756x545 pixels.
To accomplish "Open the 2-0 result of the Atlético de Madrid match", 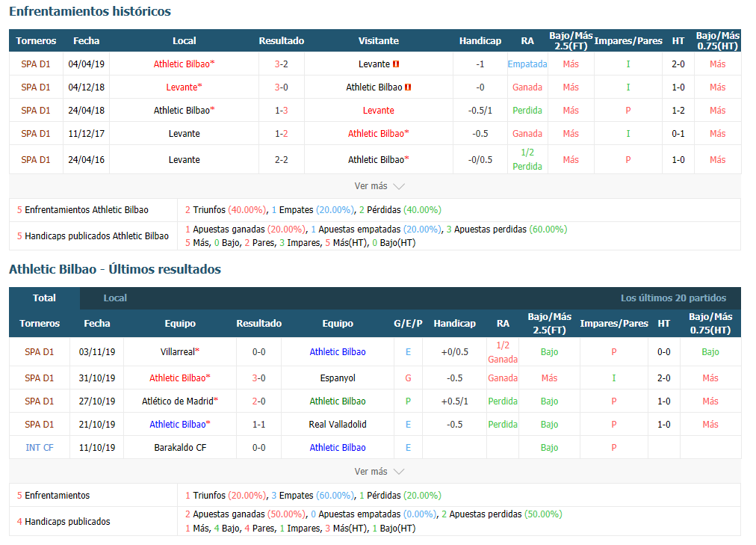I will 259,401.
